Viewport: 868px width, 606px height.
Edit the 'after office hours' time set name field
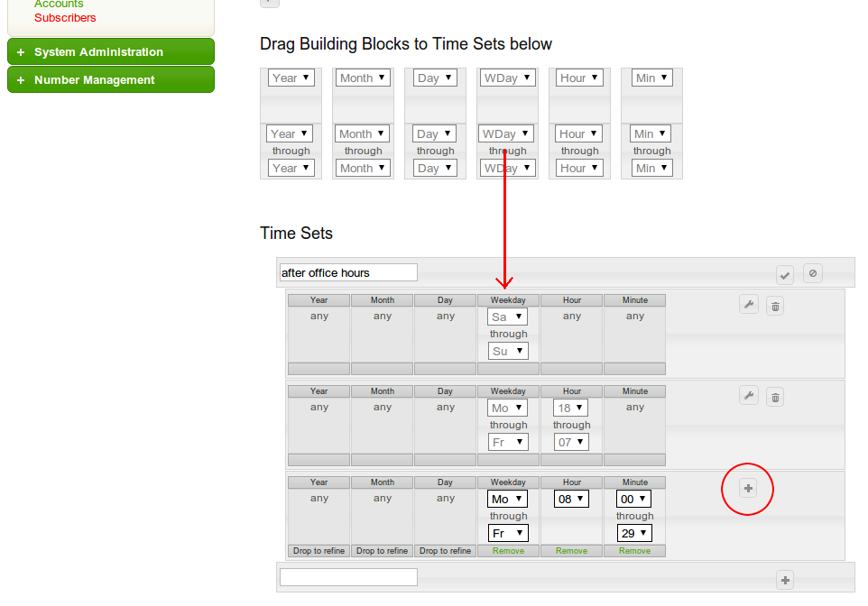click(349, 273)
